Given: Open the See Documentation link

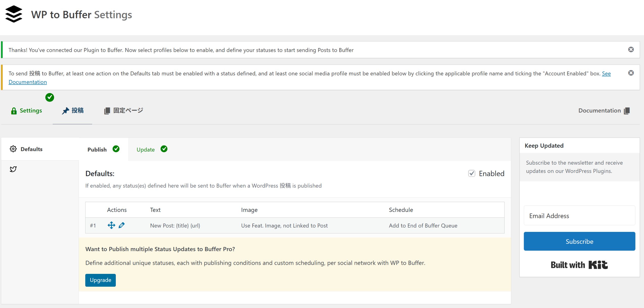Looking at the screenshot, I should (x=606, y=74).
